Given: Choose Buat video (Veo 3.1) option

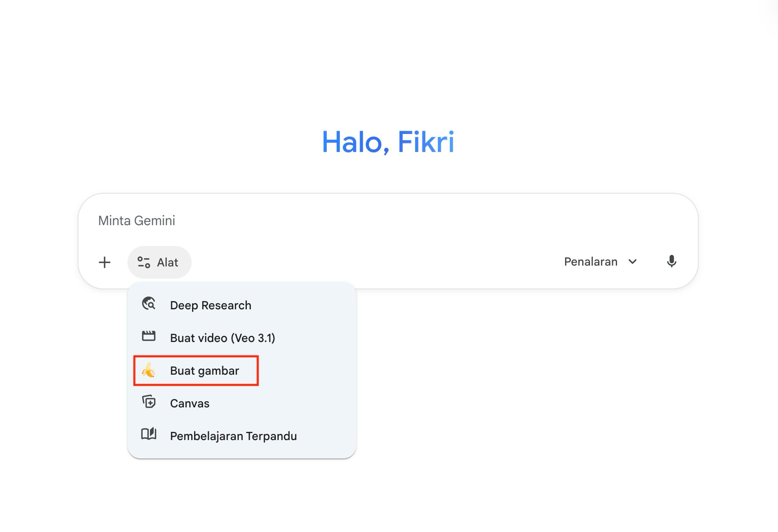Looking at the screenshot, I should coord(222,338).
